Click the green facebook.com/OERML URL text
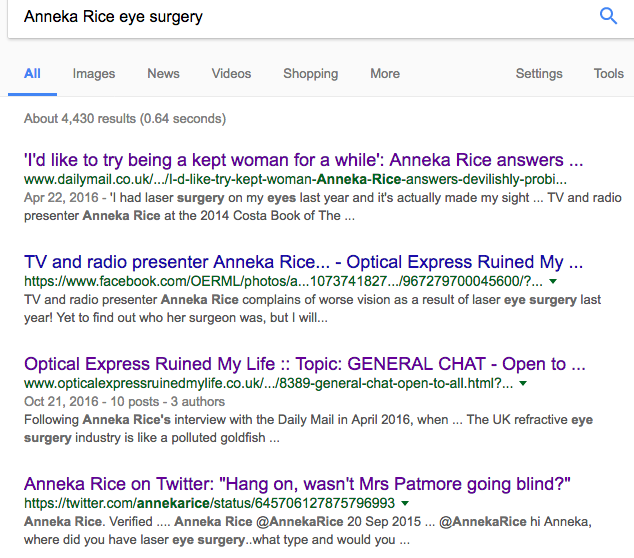 pos(284,282)
